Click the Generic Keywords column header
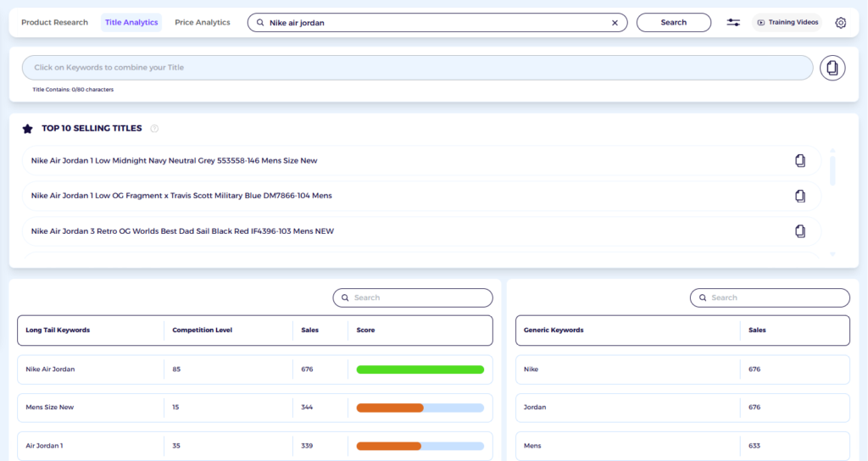 click(554, 330)
